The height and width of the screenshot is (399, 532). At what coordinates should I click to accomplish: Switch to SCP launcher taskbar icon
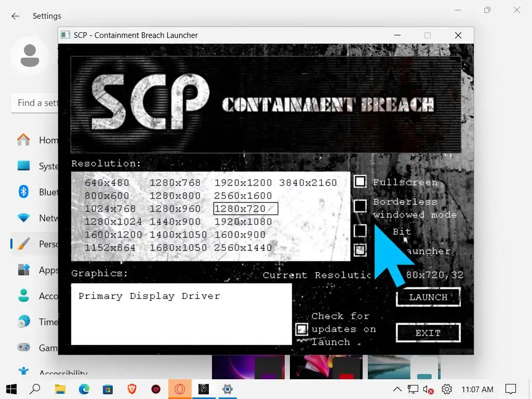pos(204,389)
